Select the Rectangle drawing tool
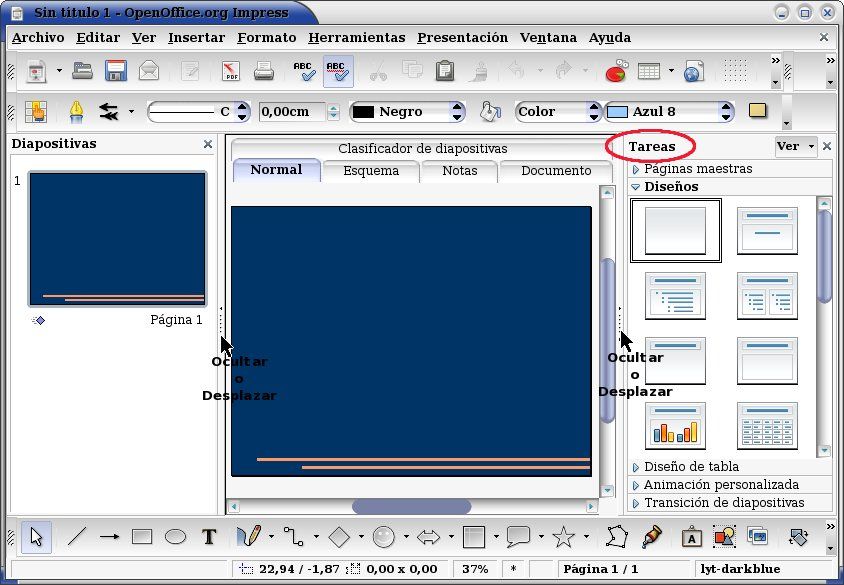The width and height of the screenshot is (844, 585). (142, 537)
